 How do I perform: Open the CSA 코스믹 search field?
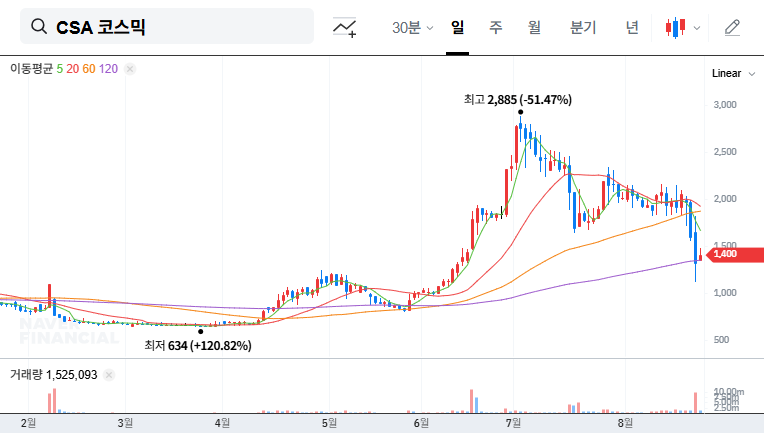pos(167,26)
